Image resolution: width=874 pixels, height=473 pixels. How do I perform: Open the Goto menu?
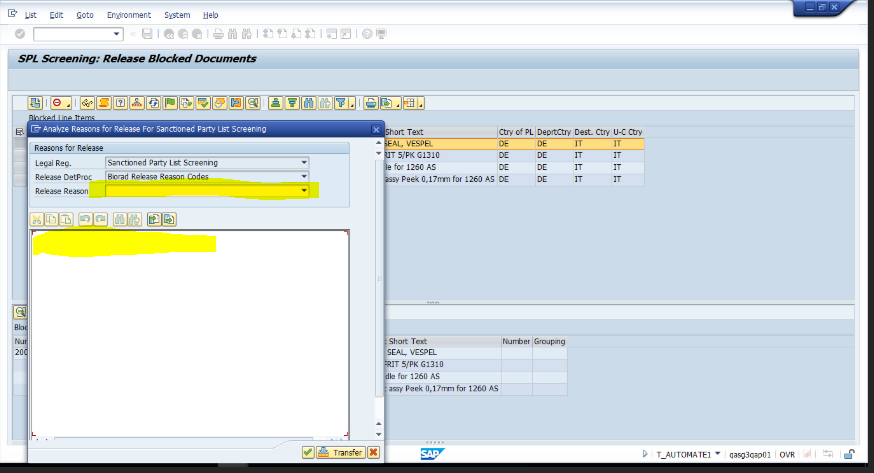point(85,15)
